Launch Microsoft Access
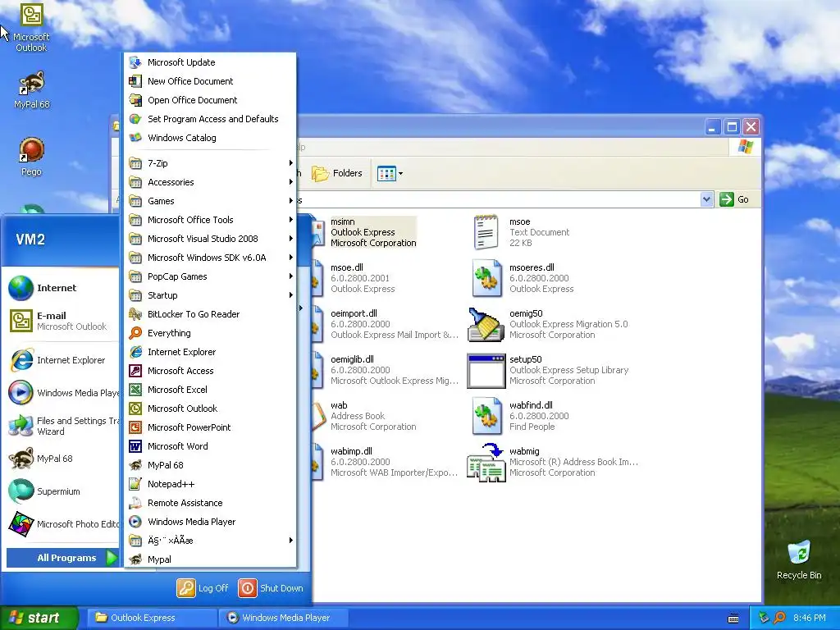The width and height of the screenshot is (840, 630). point(210,371)
